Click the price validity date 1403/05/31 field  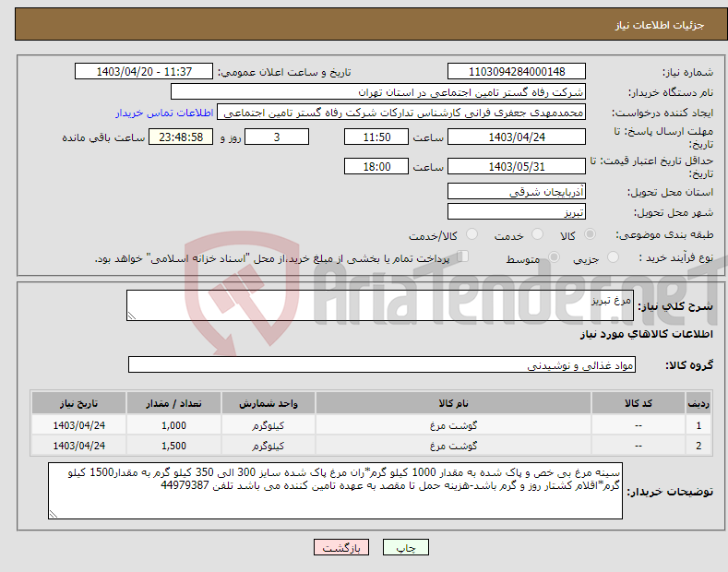point(517,166)
